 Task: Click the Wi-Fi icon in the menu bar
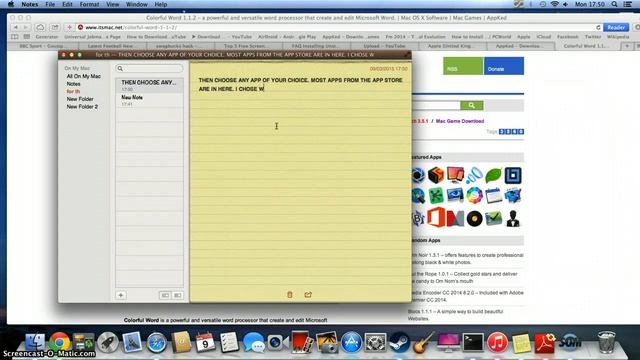tap(554, 4)
